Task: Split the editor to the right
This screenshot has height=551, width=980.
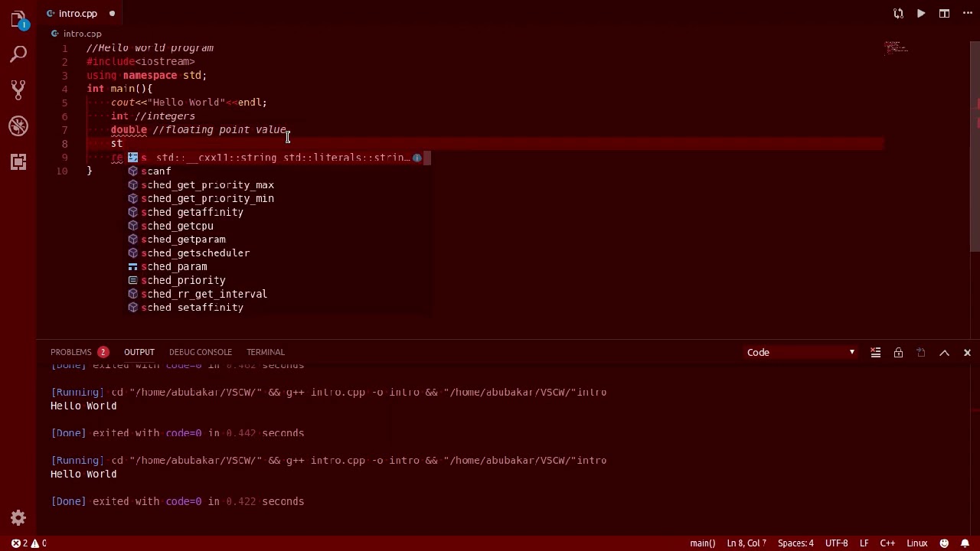Action: pyautogui.click(x=944, y=13)
